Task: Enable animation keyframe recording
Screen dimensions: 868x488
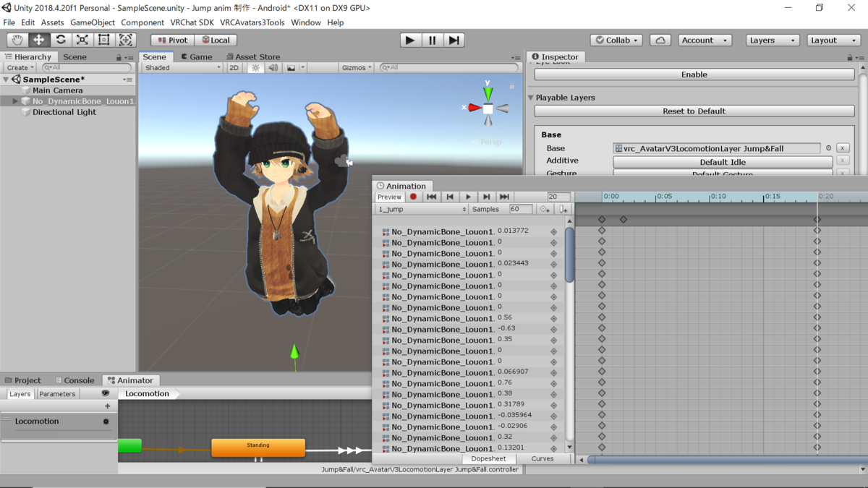Action: click(413, 197)
